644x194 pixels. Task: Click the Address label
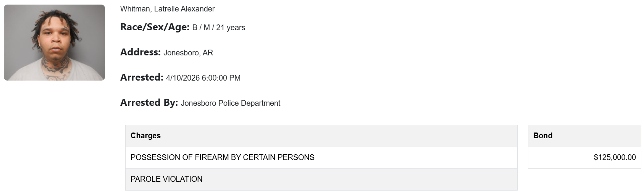(x=140, y=52)
